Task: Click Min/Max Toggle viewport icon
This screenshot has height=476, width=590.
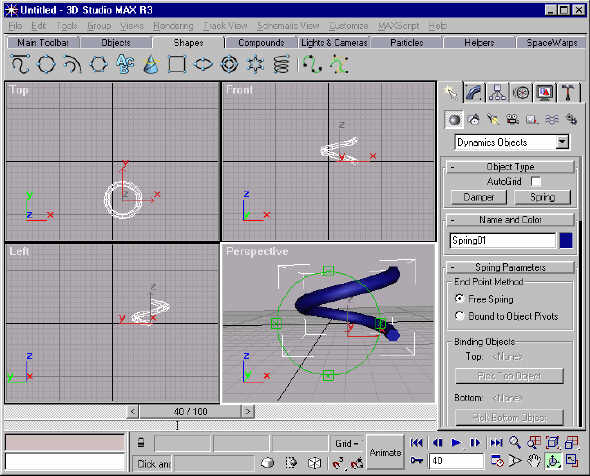Action: 572,461
